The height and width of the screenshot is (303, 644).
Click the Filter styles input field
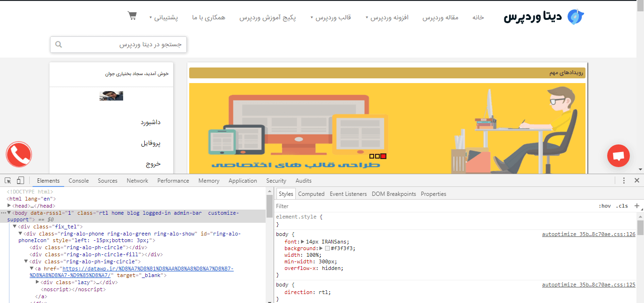(425, 206)
